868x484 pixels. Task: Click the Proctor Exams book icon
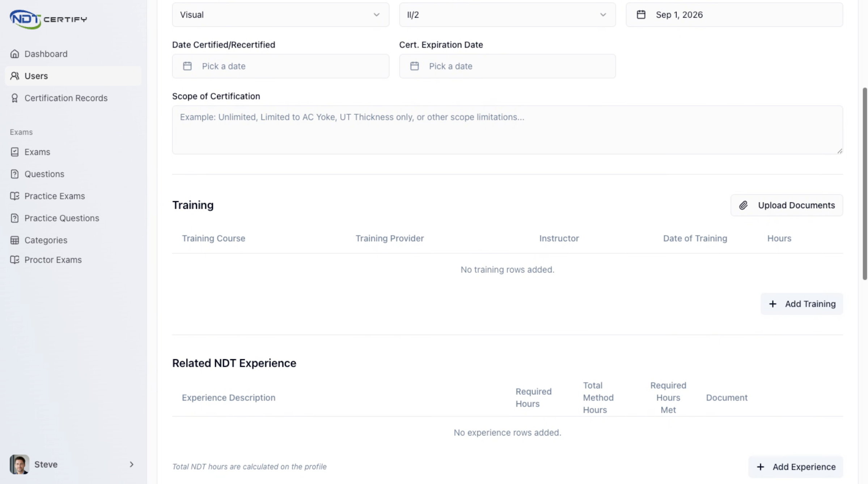[14, 260]
